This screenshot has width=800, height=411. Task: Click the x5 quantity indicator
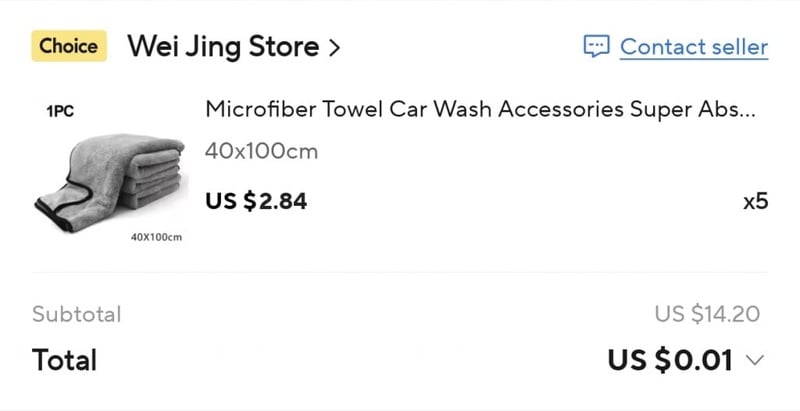click(x=756, y=202)
